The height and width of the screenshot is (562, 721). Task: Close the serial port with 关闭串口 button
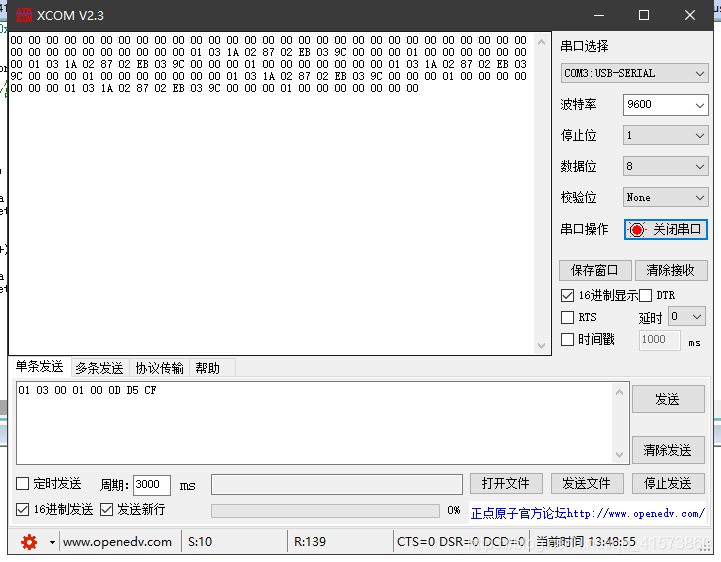665,229
